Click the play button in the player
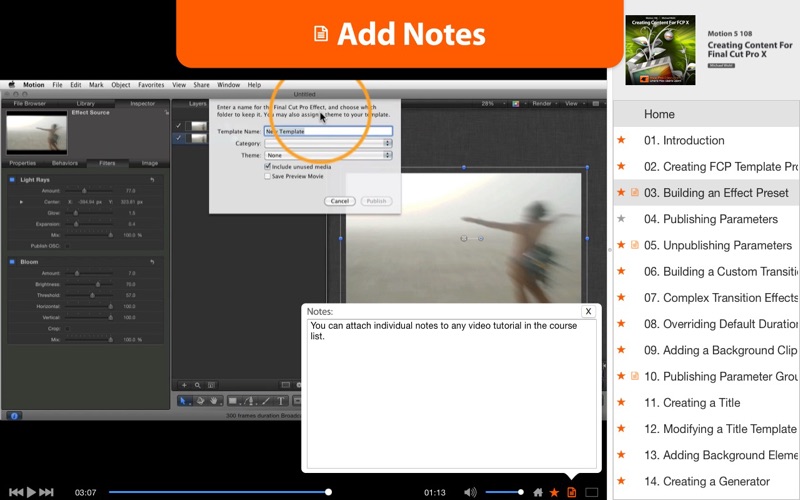This screenshot has width=800, height=500. 31,492
